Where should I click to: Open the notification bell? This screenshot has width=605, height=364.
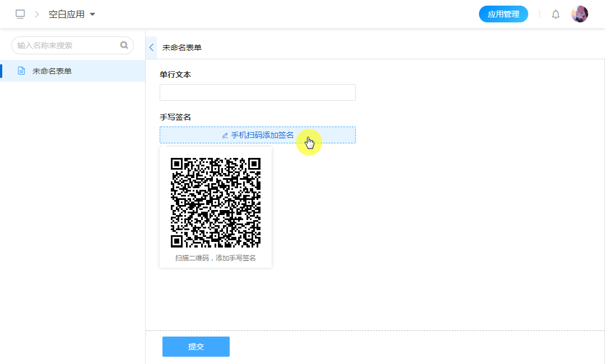(555, 14)
